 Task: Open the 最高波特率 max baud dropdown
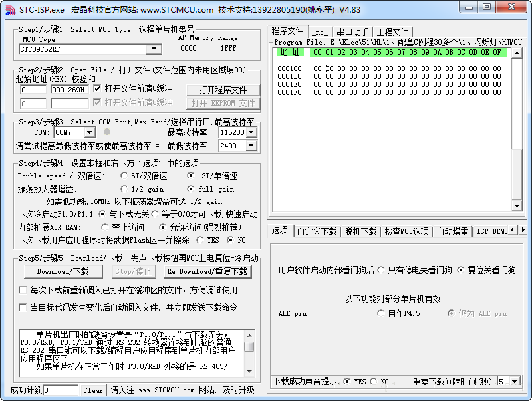[250, 132]
